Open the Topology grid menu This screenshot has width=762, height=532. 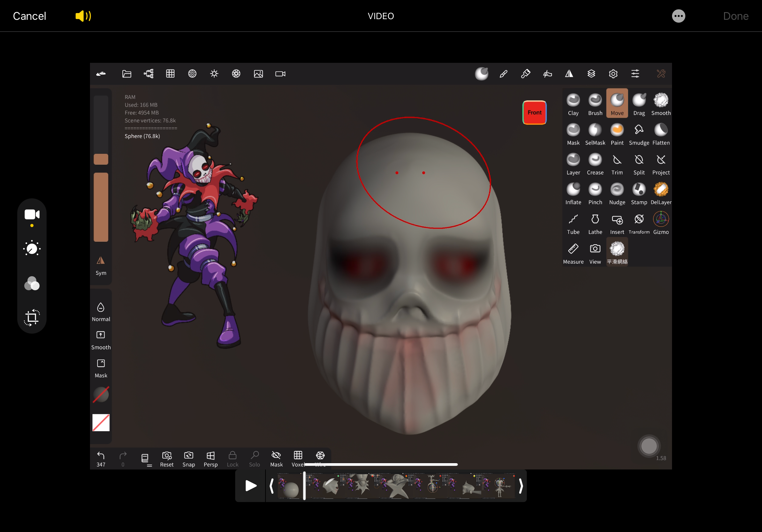170,74
